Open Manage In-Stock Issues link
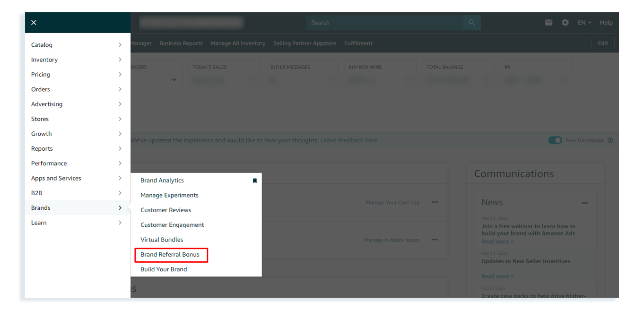 coord(392,240)
